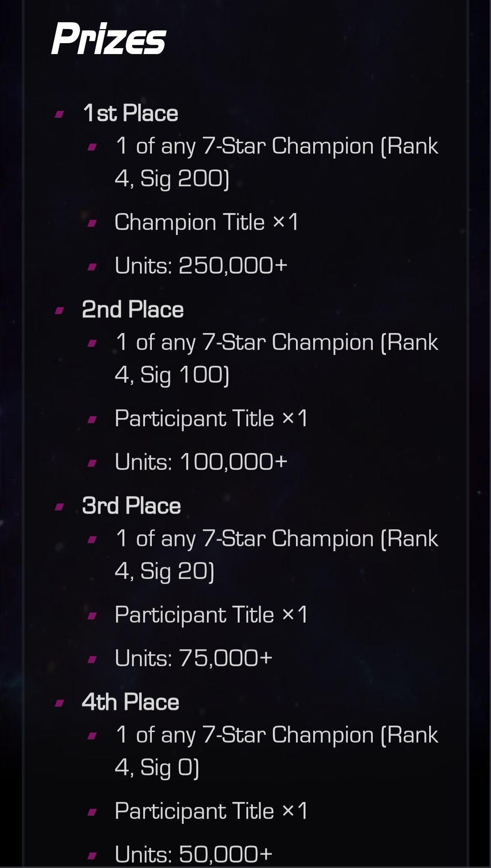491x868 pixels.
Task: Select the 3rd Place heading
Action: (131, 506)
